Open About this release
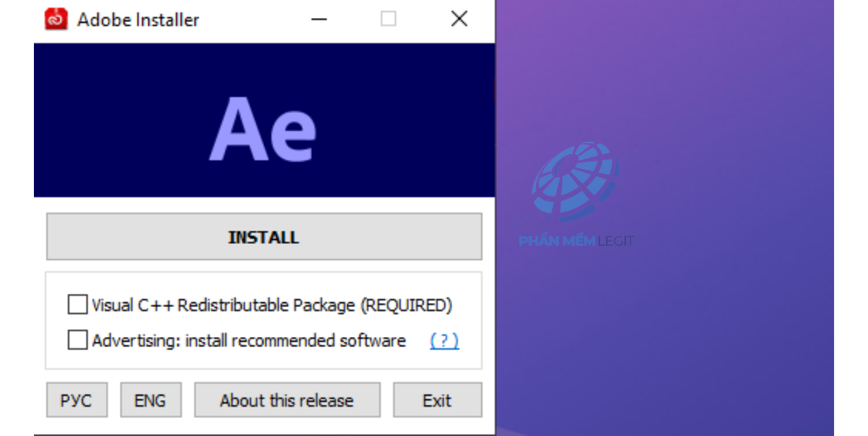The image size is (868, 436). coord(287,400)
